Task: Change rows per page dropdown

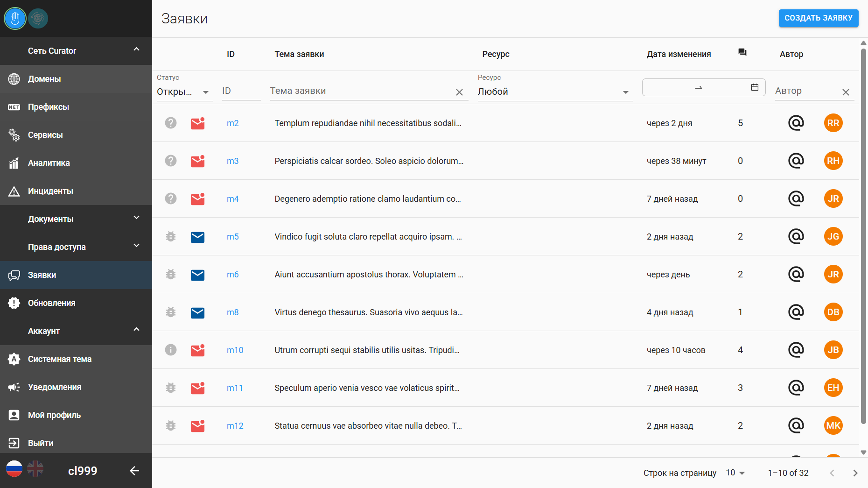Action: (x=735, y=473)
